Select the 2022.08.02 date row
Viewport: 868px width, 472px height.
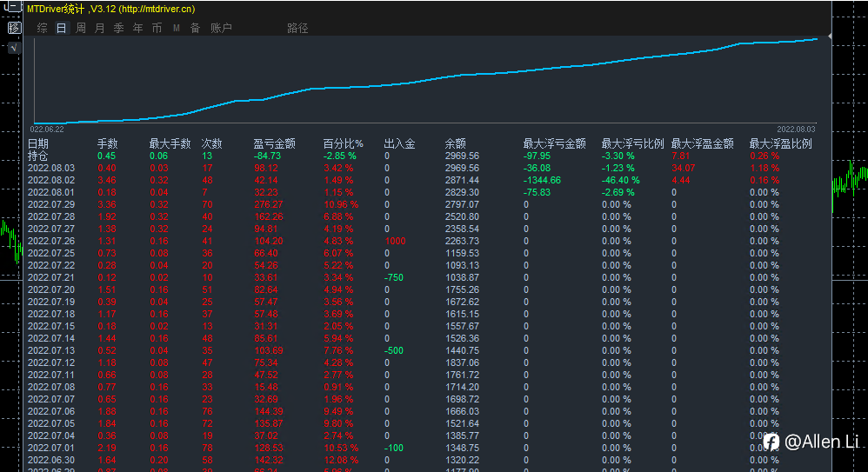point(50,180)
